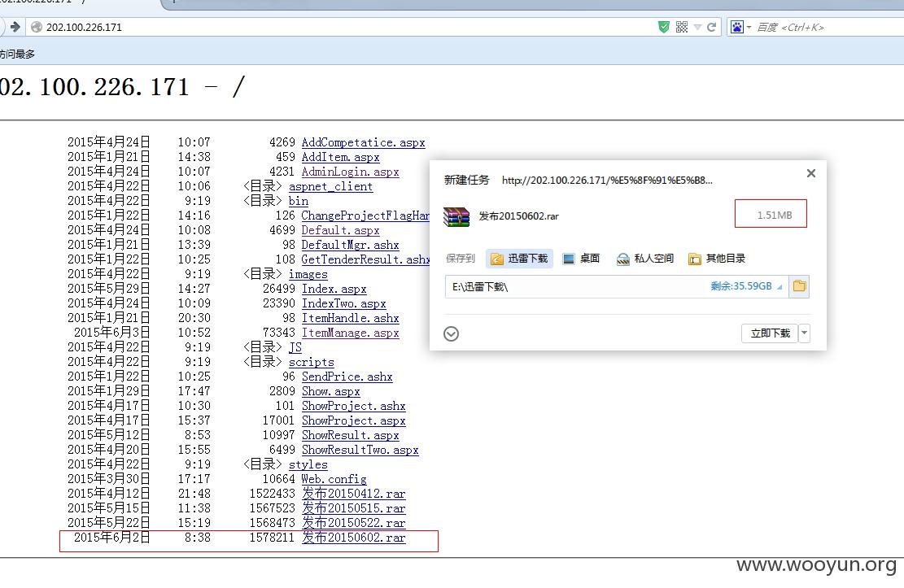
Task: Open the AddCompetatice.aspx link
Action: tap(363, 142)
